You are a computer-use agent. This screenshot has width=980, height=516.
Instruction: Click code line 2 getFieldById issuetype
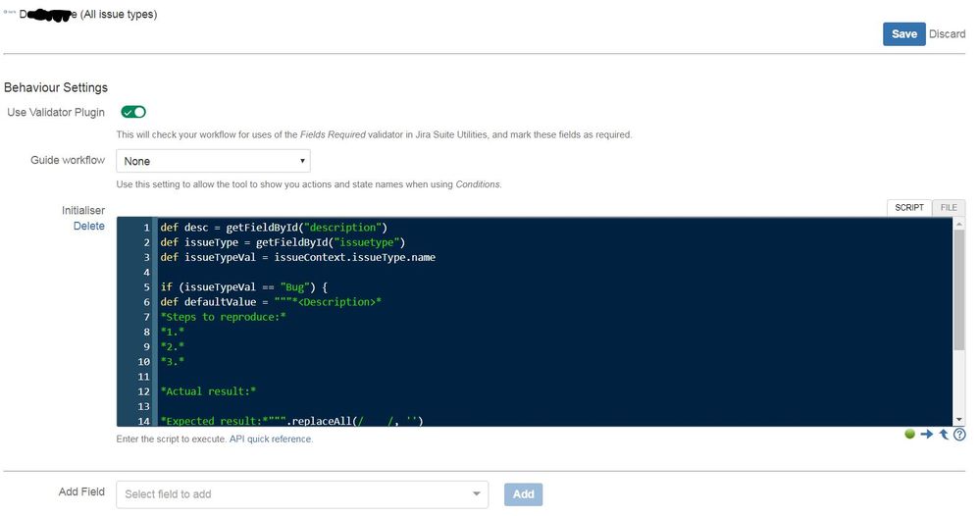283,242
